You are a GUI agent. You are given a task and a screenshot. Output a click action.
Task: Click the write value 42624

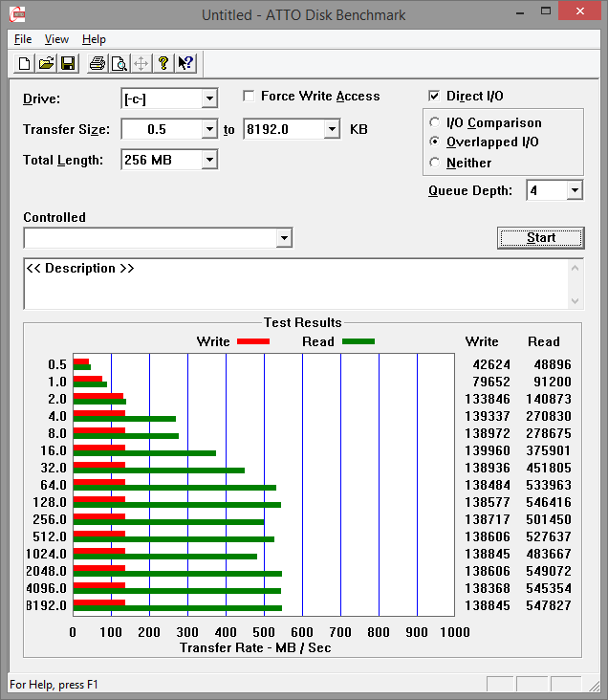coord(491,364)
